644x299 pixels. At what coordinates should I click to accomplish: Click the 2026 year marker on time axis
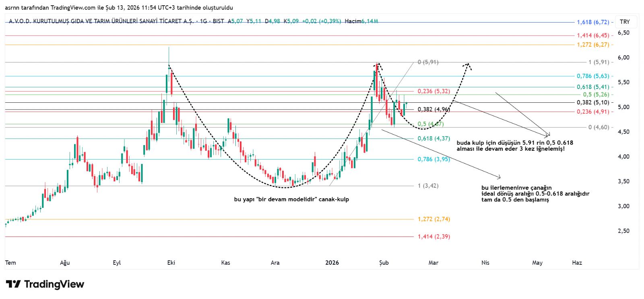332,263
